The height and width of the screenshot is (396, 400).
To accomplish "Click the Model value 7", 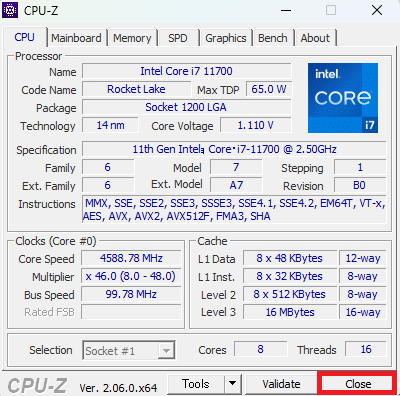I will (236, 167).
